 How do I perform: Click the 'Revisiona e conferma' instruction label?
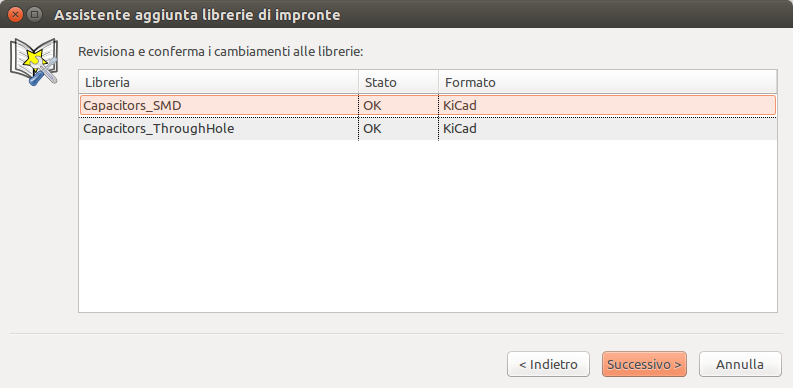pyautogui.click(x=221, y=52)
